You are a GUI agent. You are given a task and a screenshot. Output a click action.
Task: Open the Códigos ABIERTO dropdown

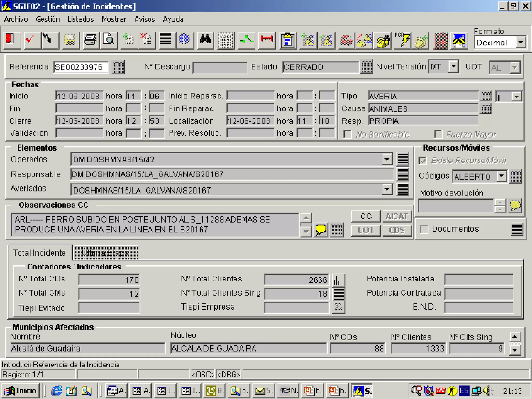click(x=501, y=176)
